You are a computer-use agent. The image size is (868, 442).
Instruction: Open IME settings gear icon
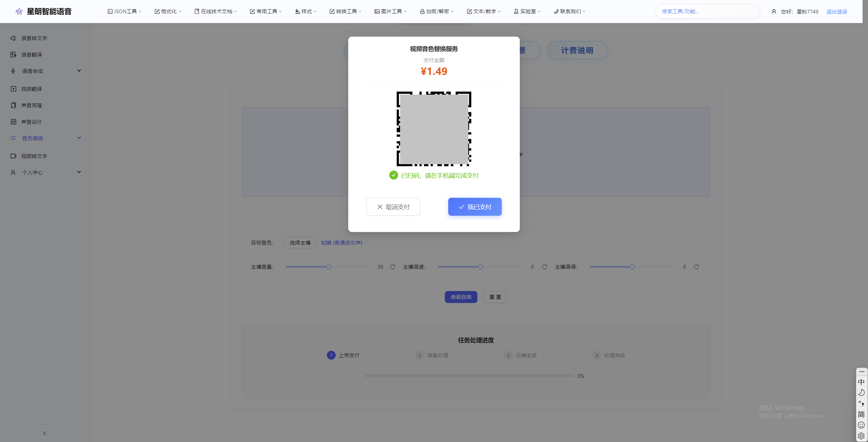[x=861, y=436]
